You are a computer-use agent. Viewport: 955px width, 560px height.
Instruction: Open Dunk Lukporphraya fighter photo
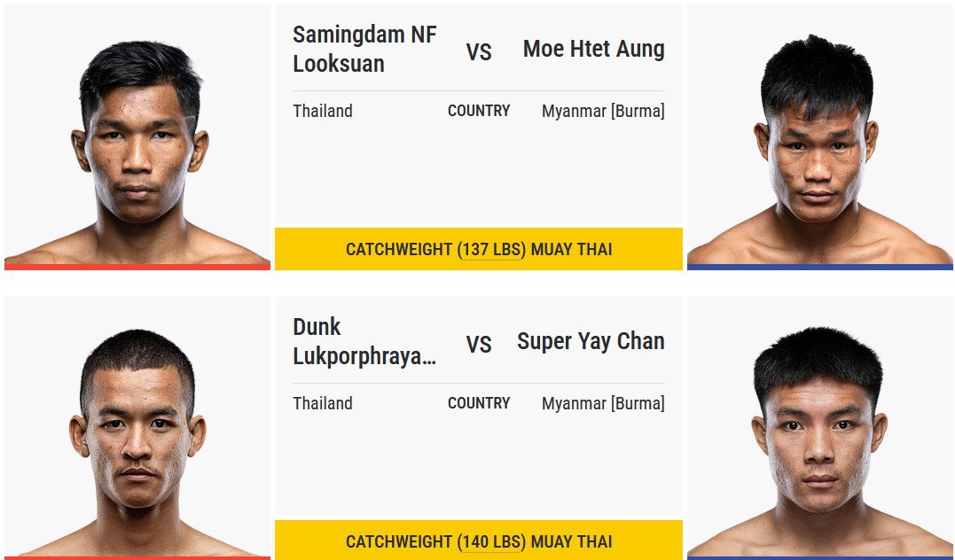tap(137, 427)
